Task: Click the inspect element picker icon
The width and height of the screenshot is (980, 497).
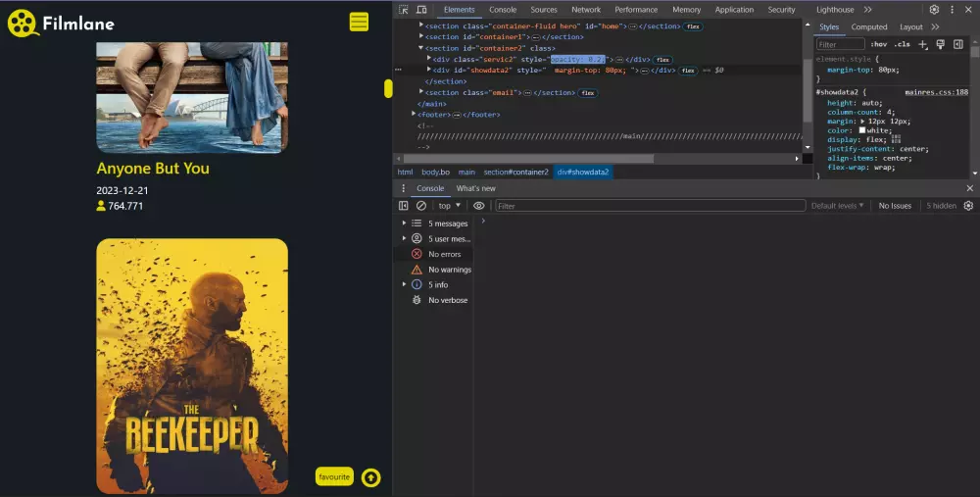Action: pos(404,10)
